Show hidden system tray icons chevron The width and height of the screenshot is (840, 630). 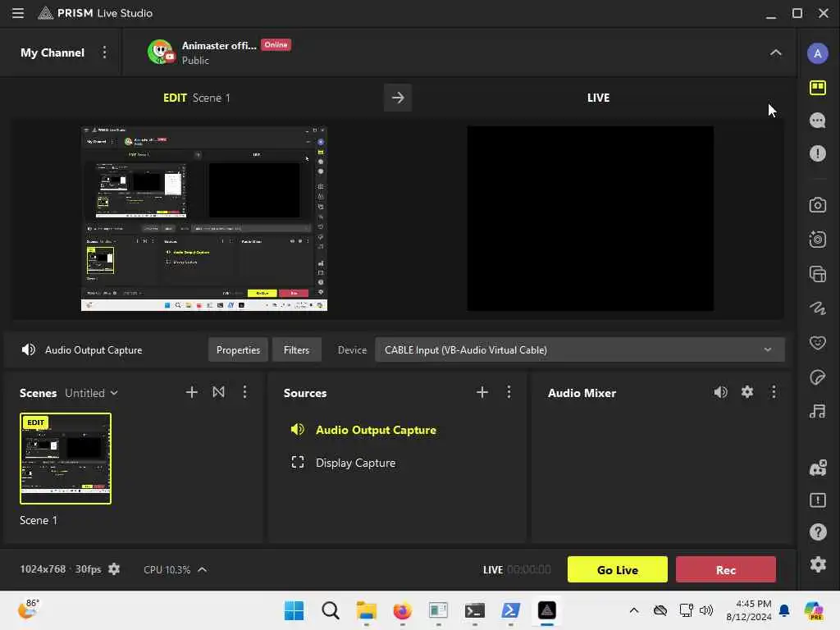pyautogui.click(x=634, y=610)
